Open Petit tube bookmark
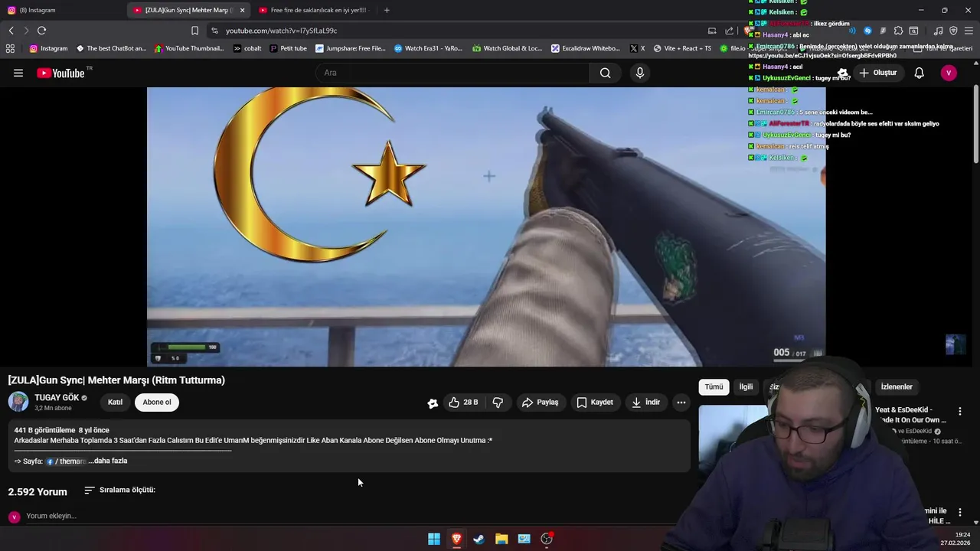The height and width of the screenshot is (551, 980). click(x=288, y=48)
